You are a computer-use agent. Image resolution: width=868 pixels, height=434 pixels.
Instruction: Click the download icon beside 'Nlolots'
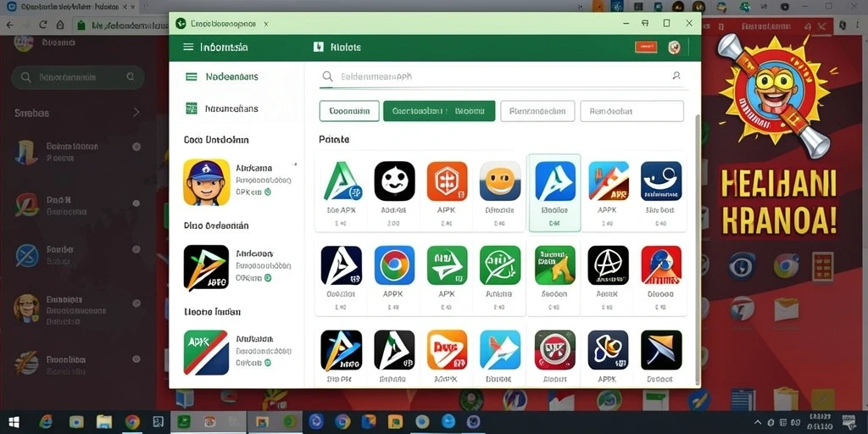318,47
